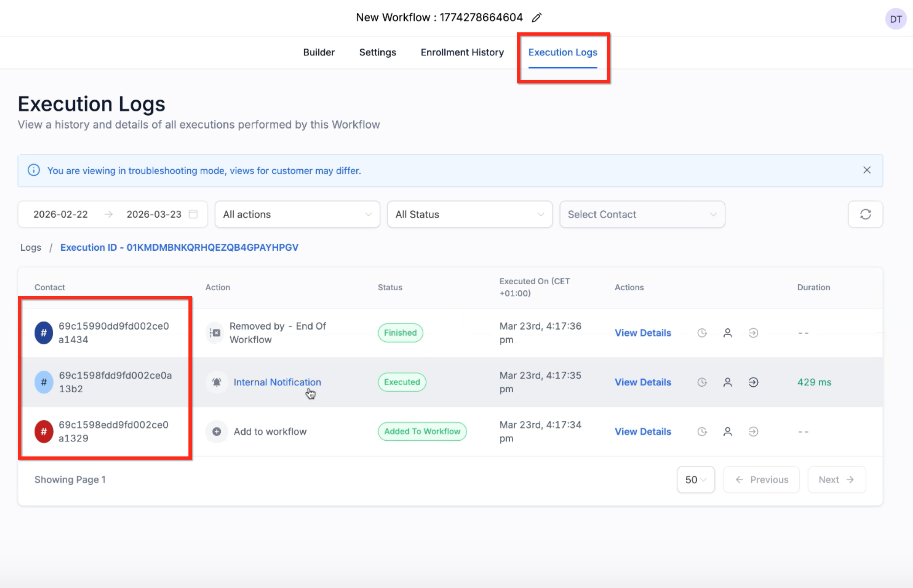Click the pencil icon to rename workflow
Screen dimensions: 913x588
point(536,18)
